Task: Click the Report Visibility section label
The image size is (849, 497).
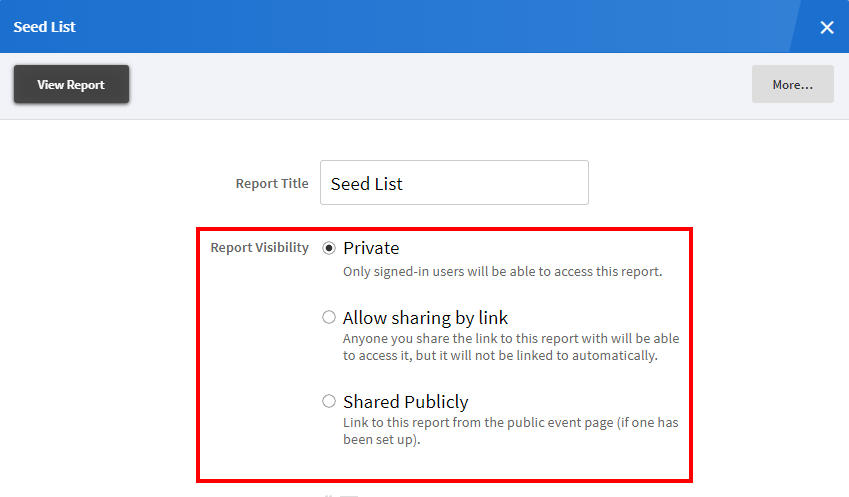Action: pyautogui.click(x=259, y=248)
